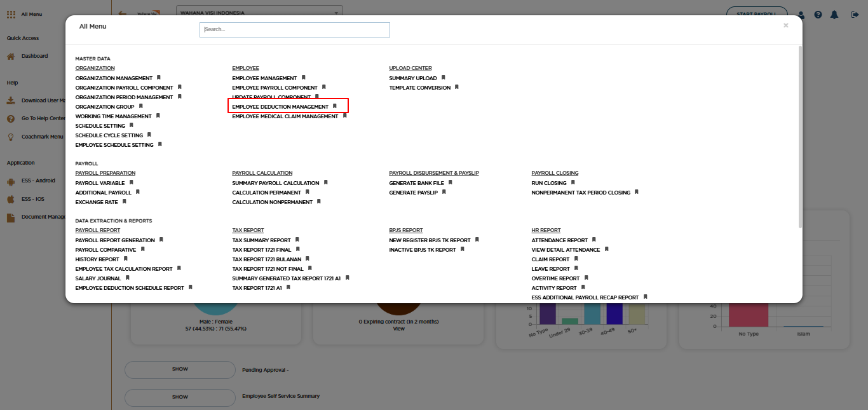Open Payroll Comparative report
The width and height of the screenshot is (868, 410).
click(x=105, y=250)
